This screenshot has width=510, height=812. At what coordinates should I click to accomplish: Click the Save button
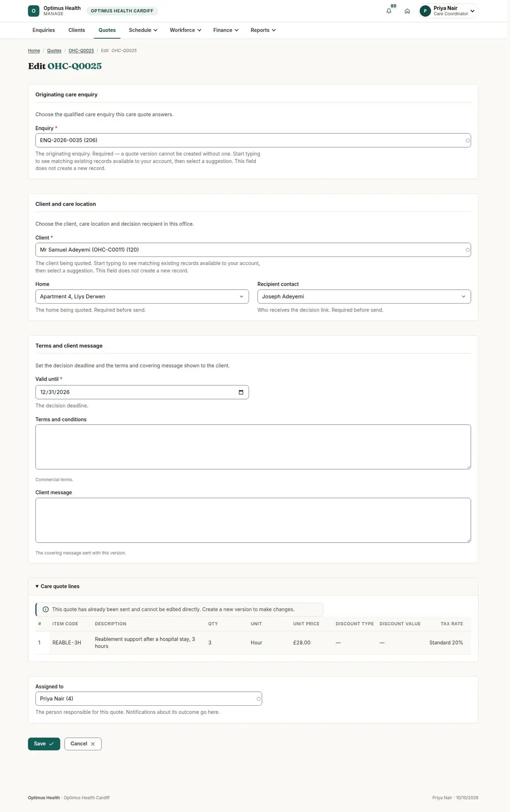pos(44,744)
